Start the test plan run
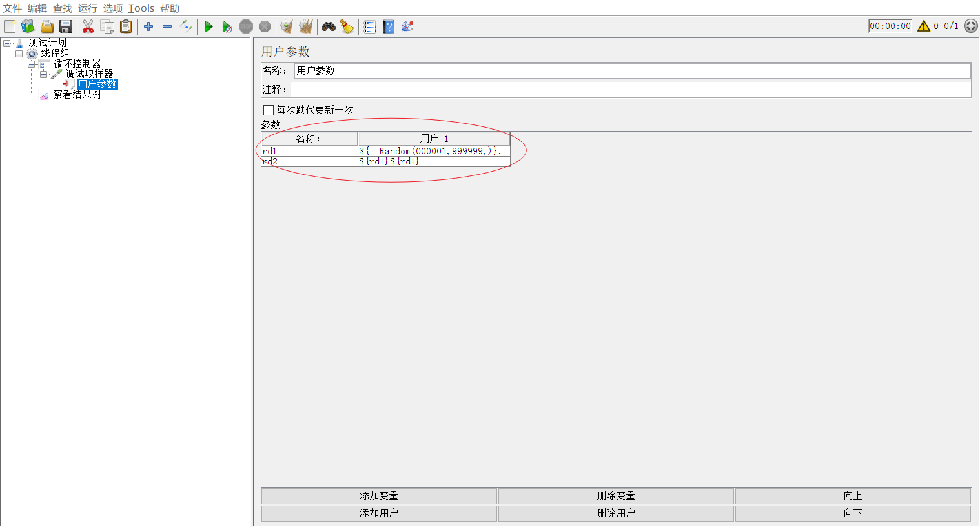 point(209,26)
